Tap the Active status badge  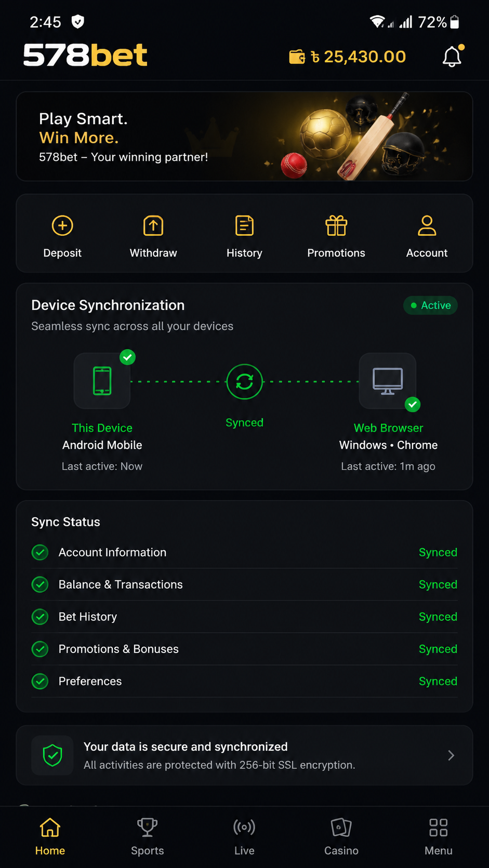coord(430,305)
